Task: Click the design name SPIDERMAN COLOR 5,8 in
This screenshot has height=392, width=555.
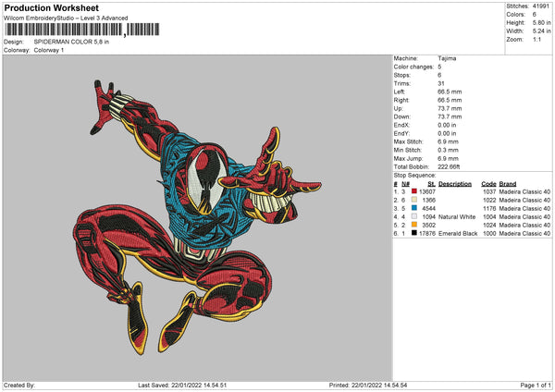Action: click(70, 43)
